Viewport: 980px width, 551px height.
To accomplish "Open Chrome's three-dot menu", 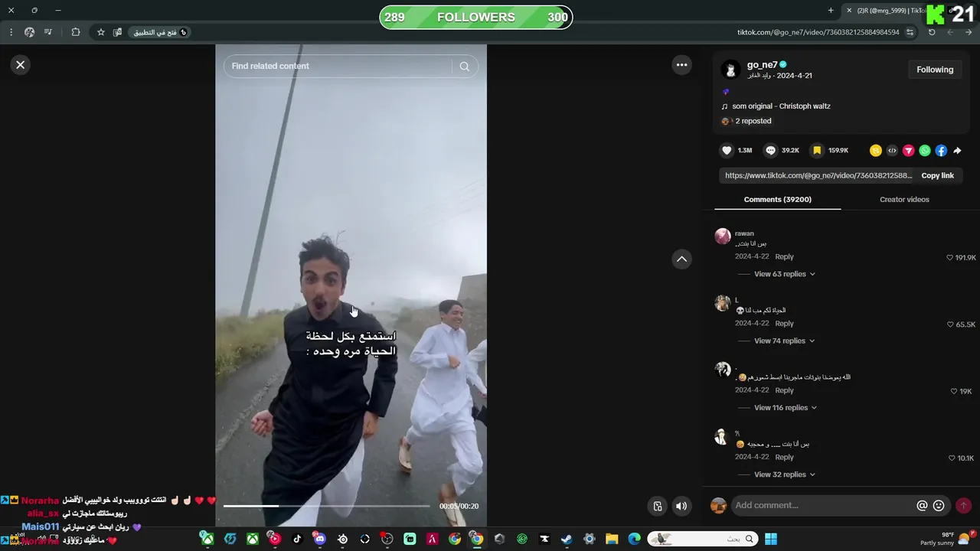I will pos(11,32).
